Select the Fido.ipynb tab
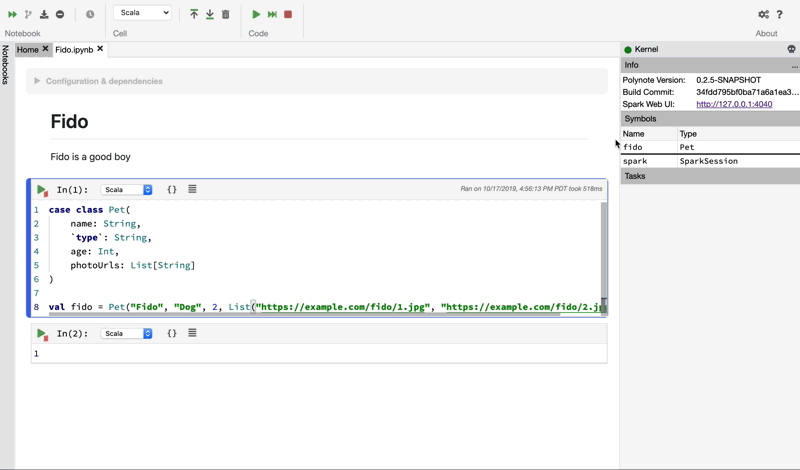800x470 pixels. (74, 50)
